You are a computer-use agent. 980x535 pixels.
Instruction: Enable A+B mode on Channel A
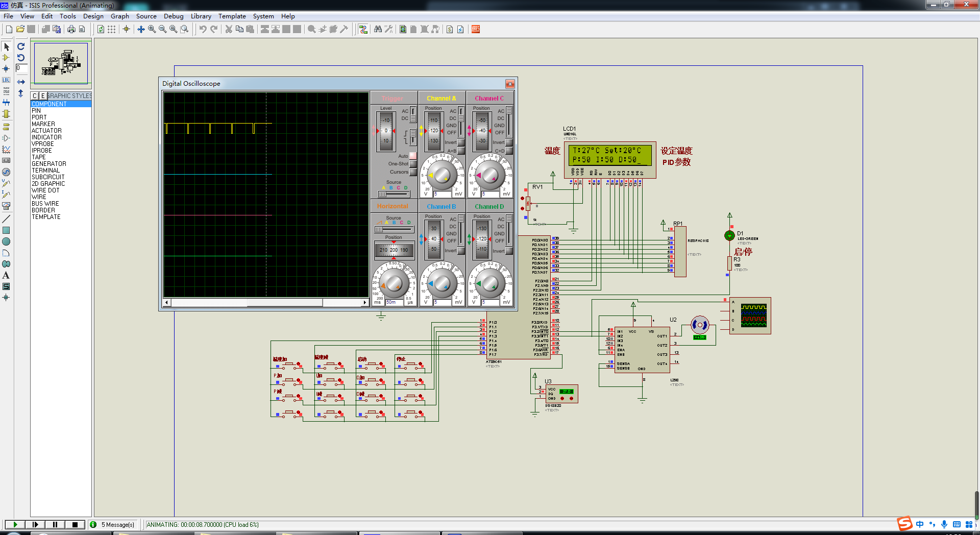461,151
